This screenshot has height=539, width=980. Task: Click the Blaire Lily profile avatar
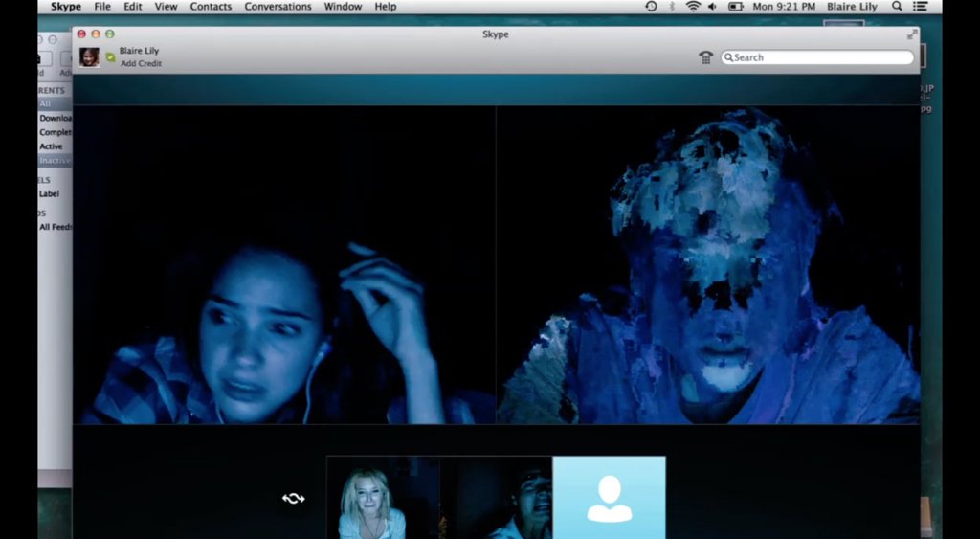89,56
